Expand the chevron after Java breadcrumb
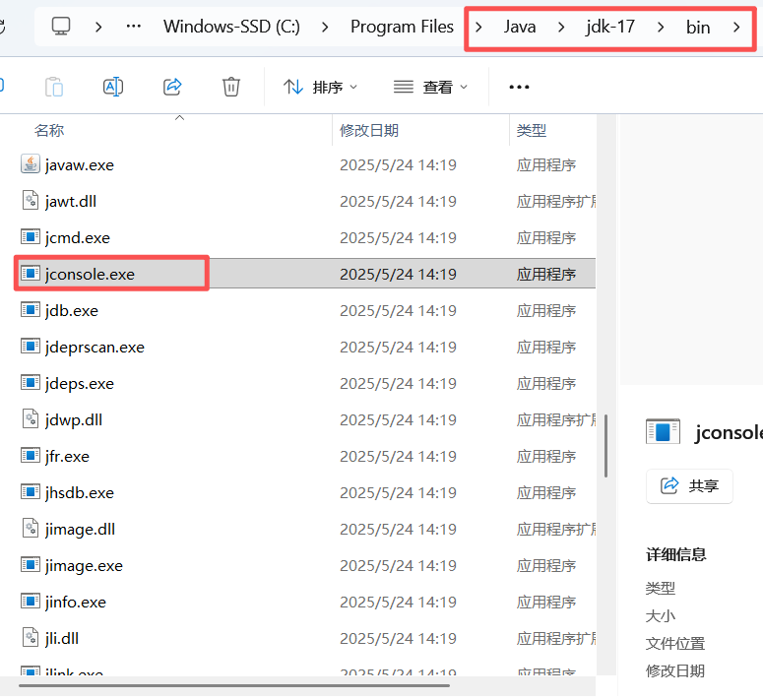 coord(561,27)
